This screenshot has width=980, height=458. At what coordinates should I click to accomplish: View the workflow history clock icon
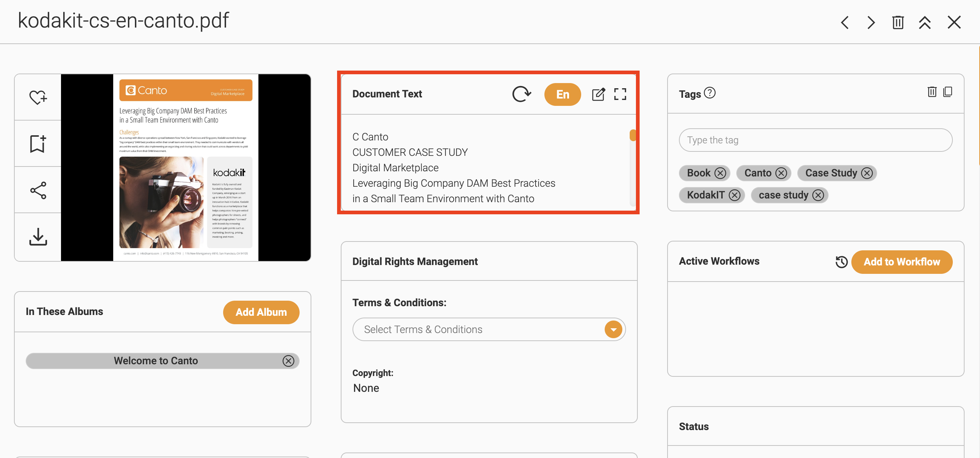click(x=841, y=262)
